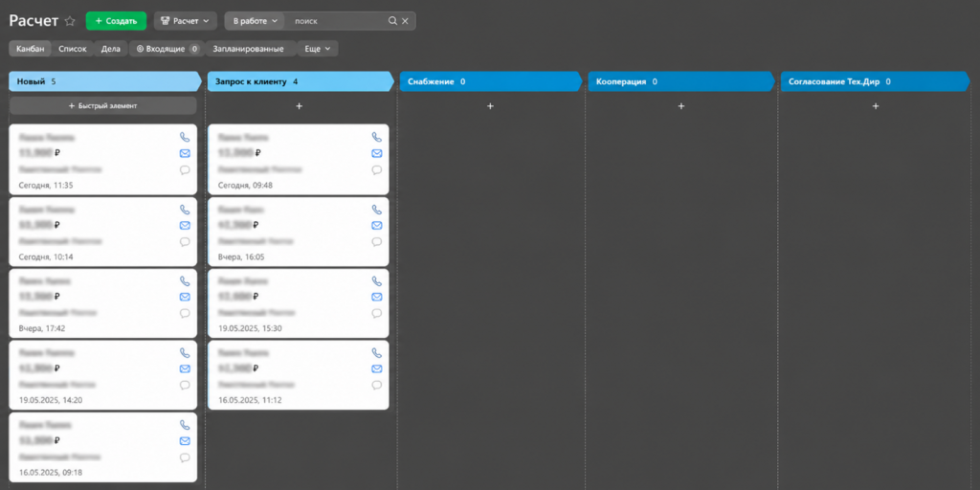The width and height of the screenshot is (980, 490).
Task: Clear the search filter with X
Action: point(405,21)
